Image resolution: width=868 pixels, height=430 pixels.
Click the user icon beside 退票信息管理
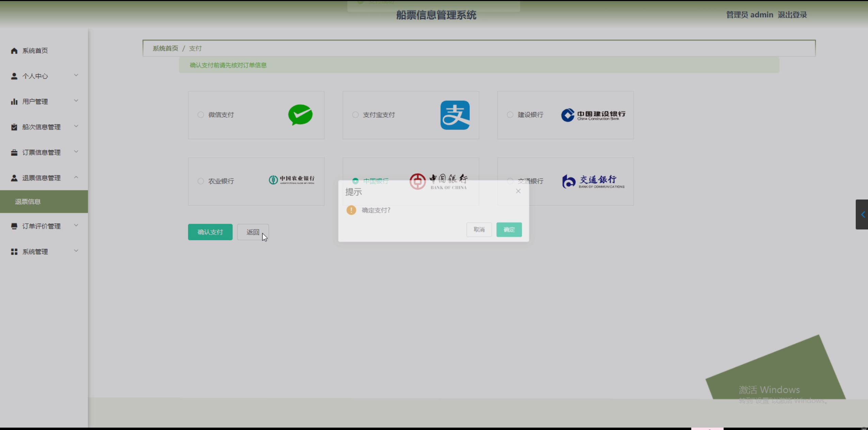coord(14,178)
